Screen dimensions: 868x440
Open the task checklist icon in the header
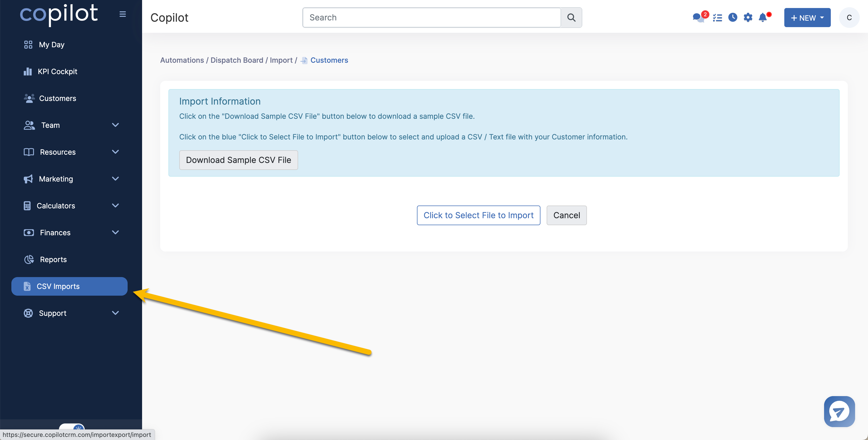[x=717, y=18]
